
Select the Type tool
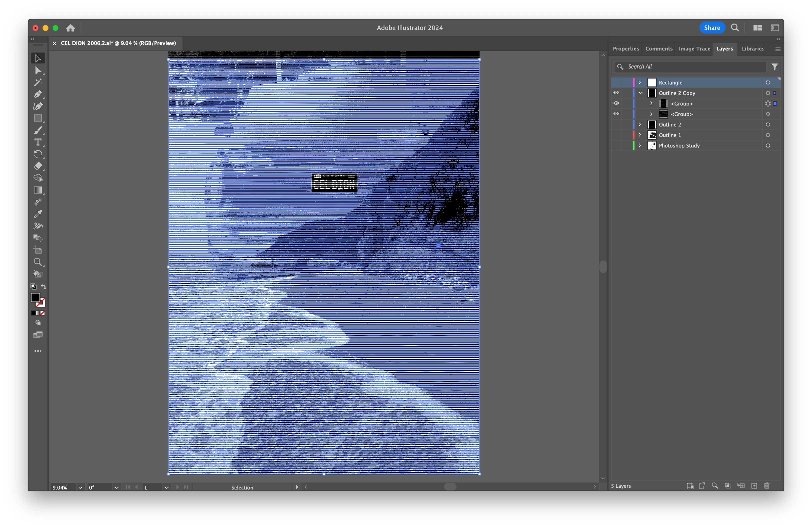(37, 142)
